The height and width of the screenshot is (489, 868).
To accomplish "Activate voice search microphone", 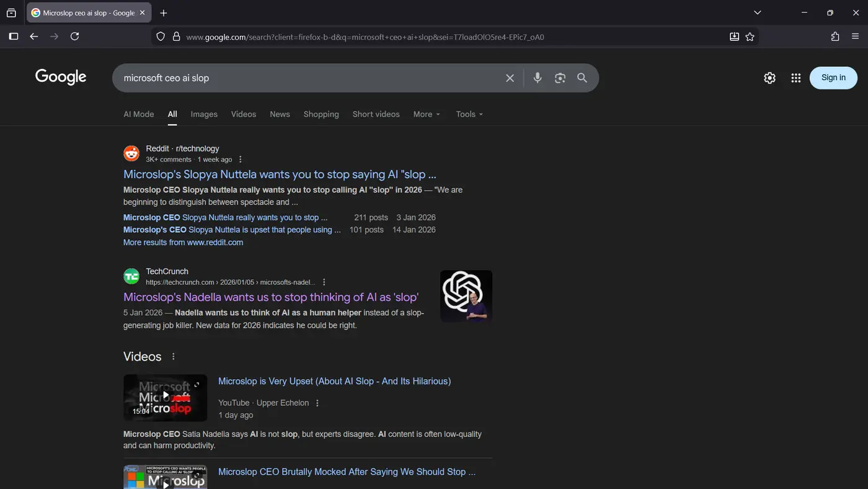I will pyautogui.click(x=537, y=78).
